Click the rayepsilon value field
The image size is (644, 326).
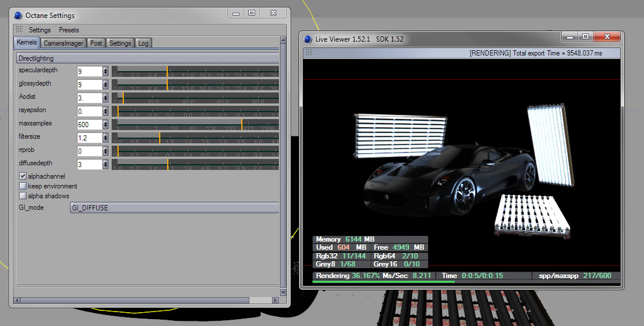pos(90,111)
